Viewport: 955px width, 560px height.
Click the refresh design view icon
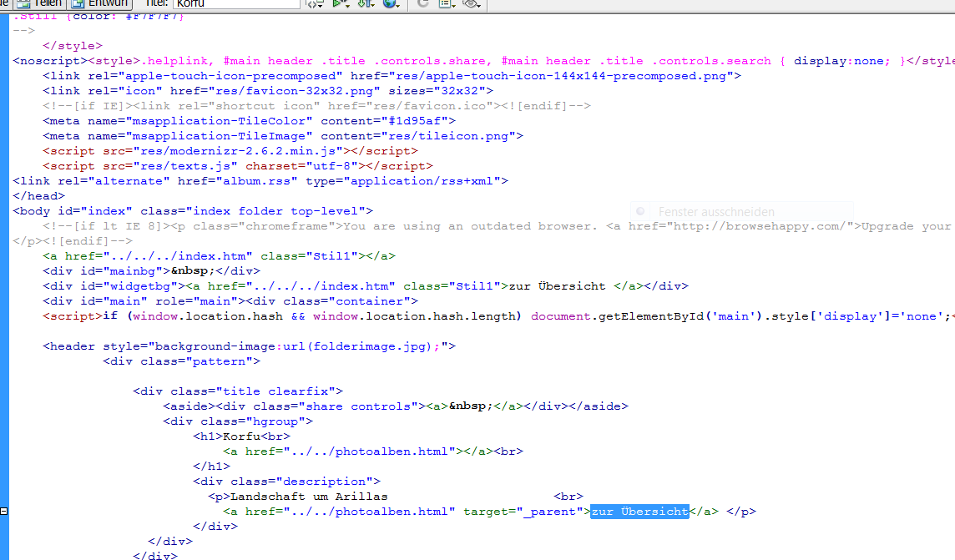pyautogui.click(x=422, y=3)
